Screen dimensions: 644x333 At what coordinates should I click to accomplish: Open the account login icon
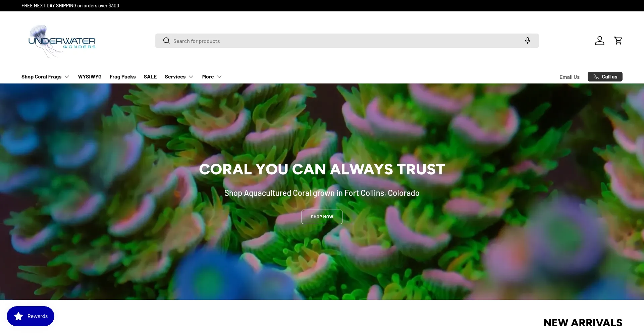(x=599, y=41)
